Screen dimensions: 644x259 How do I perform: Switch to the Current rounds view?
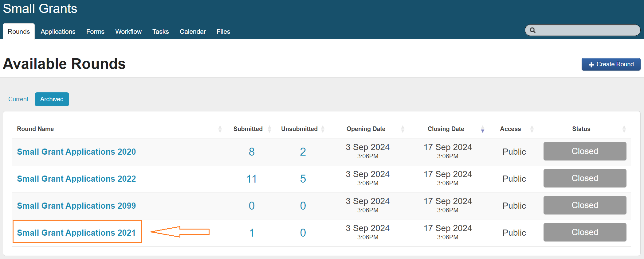[x=18, y=99]
